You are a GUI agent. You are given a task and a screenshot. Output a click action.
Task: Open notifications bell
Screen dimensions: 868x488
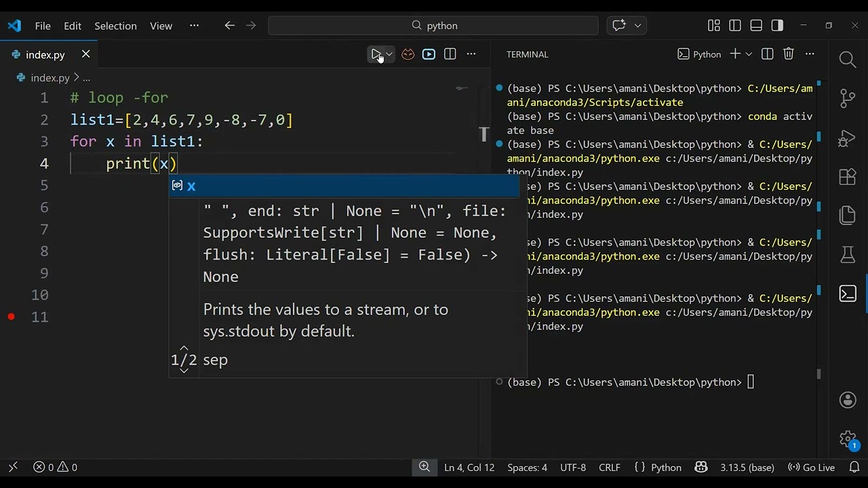(854, 467)
